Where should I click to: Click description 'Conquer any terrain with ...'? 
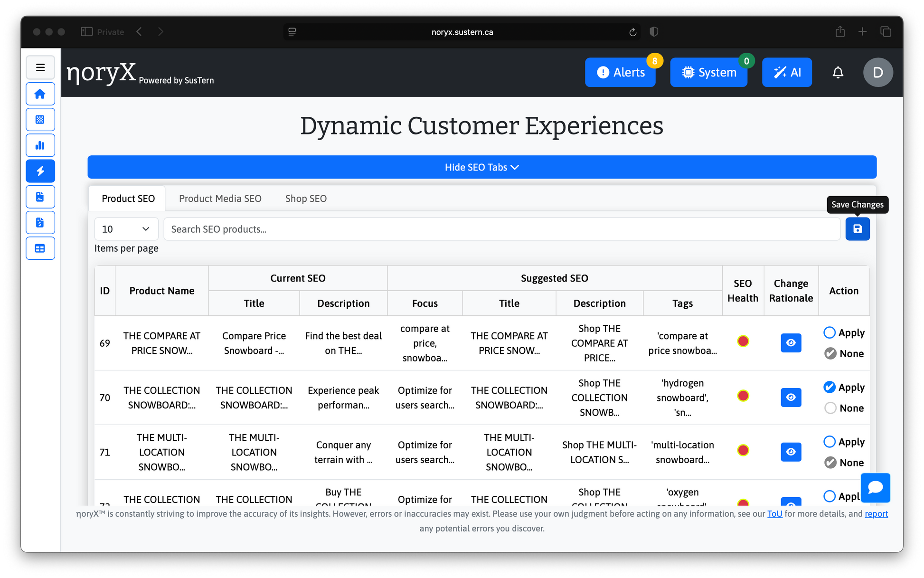(x=343, y=452)
